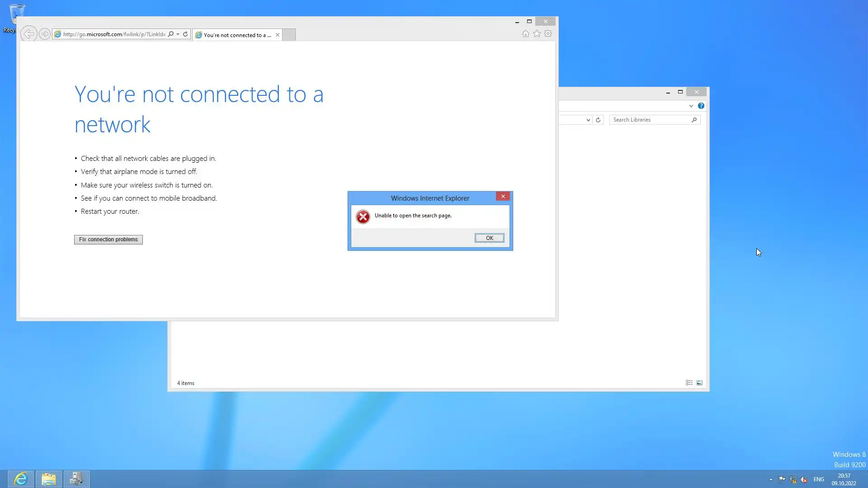Click the address bar search magnifier
Screen dimensions: 868x488
coord(171,34)
